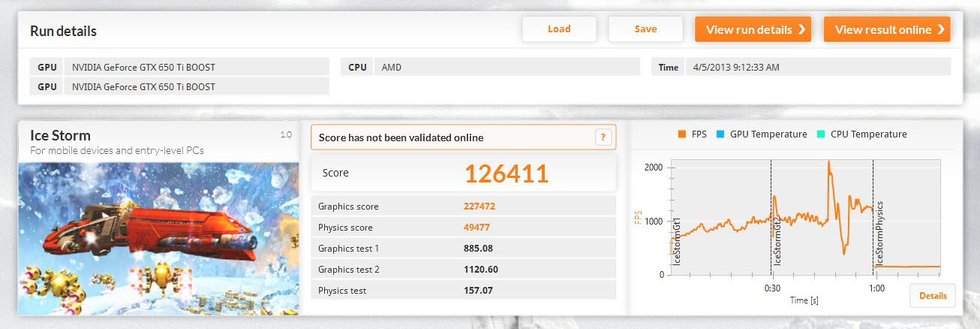Image resolution: width=980 pixels, height=329 pixels.
Task: Click Graphics test 1 value 885.08
Action: click(478, 248)
